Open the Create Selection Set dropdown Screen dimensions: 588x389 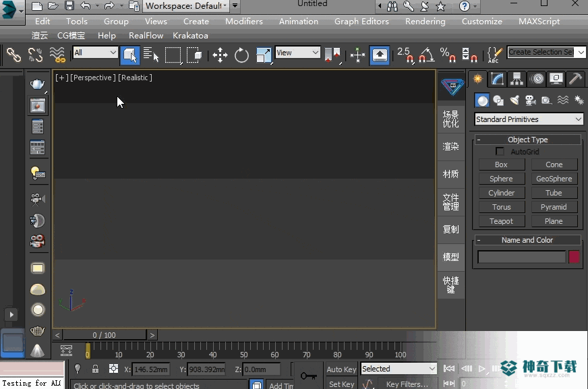581,52
